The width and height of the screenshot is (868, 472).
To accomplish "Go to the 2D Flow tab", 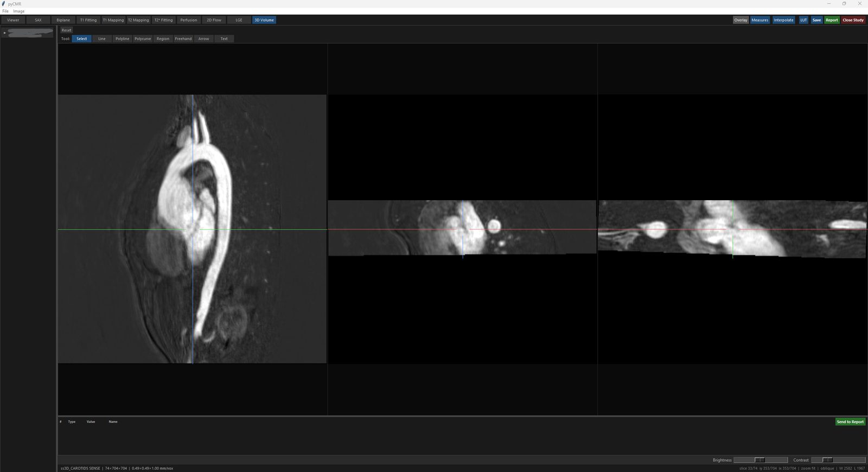I will tap(214, 20).
